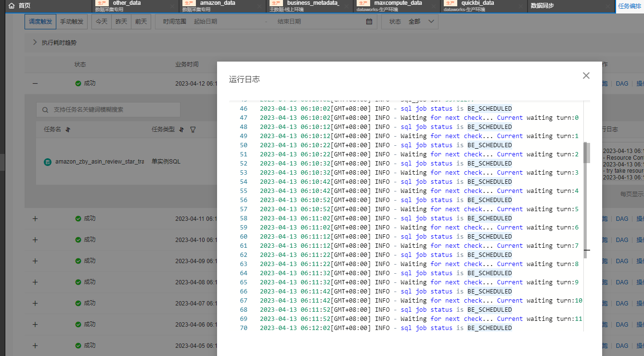Click the success check icon in the 2023-04-07 row
Screen dimensions: 644x356
pyautogui.click(x=78, y=303)
